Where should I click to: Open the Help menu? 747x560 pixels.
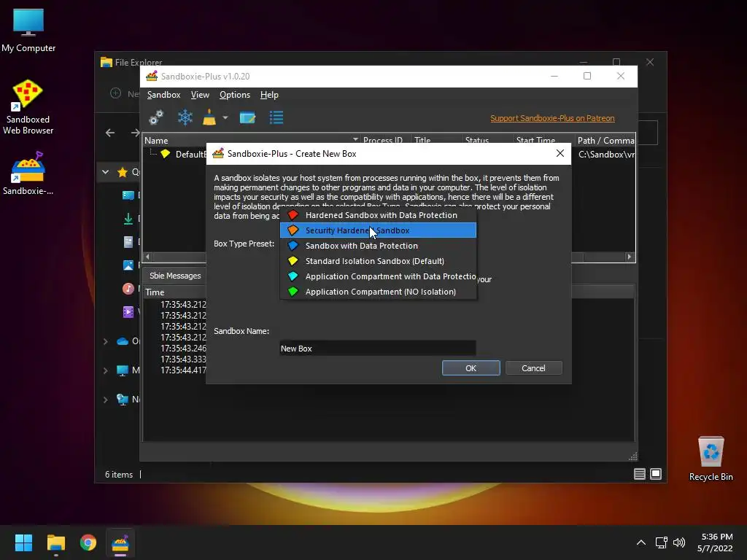pyautogui.click(x=269, y=95)
